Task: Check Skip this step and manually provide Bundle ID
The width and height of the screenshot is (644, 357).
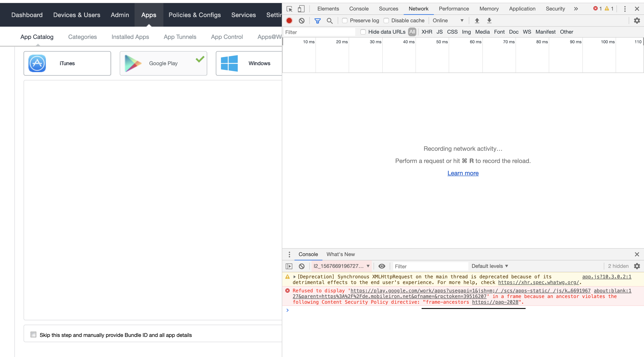Action: tap(33, 334)
